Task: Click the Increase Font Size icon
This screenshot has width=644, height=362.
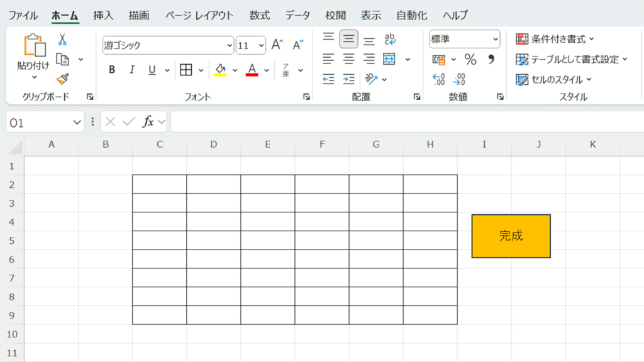Action: coord(277,45)
